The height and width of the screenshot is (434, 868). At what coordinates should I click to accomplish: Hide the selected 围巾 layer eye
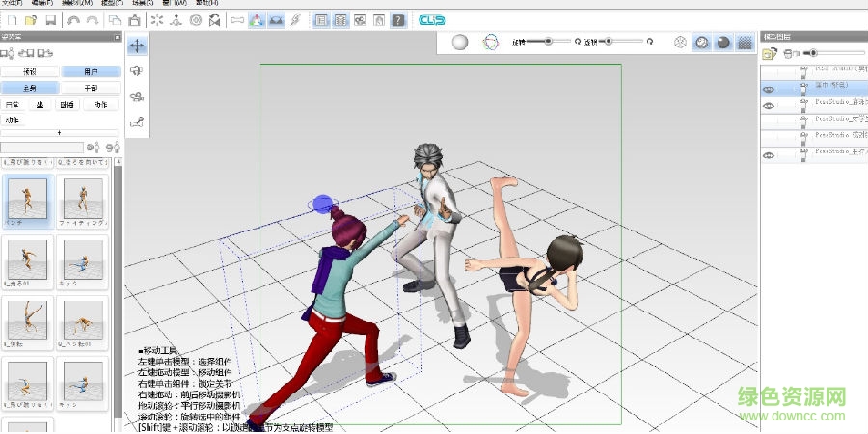(769, 89)
